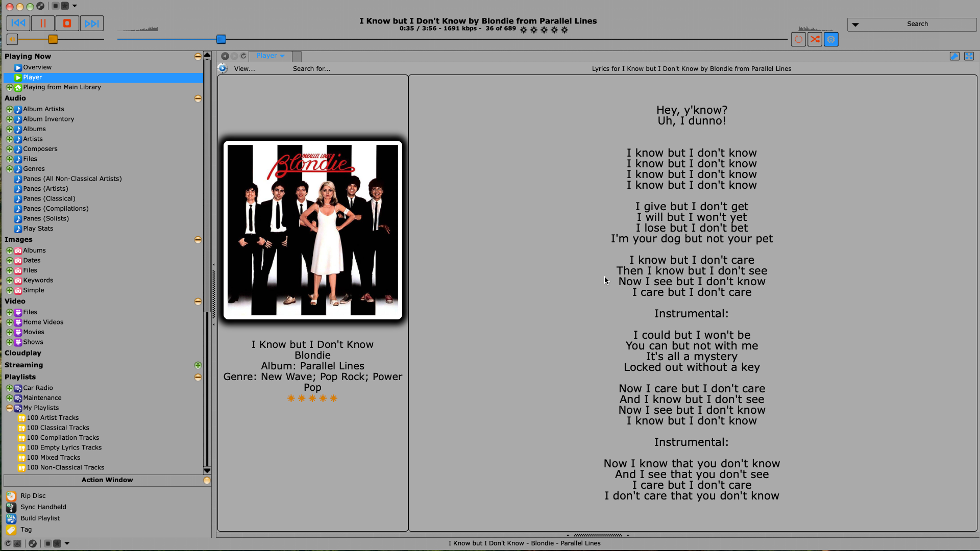Click the empty tab next to Player
980x551 pixels.
(x=297, y=56)
